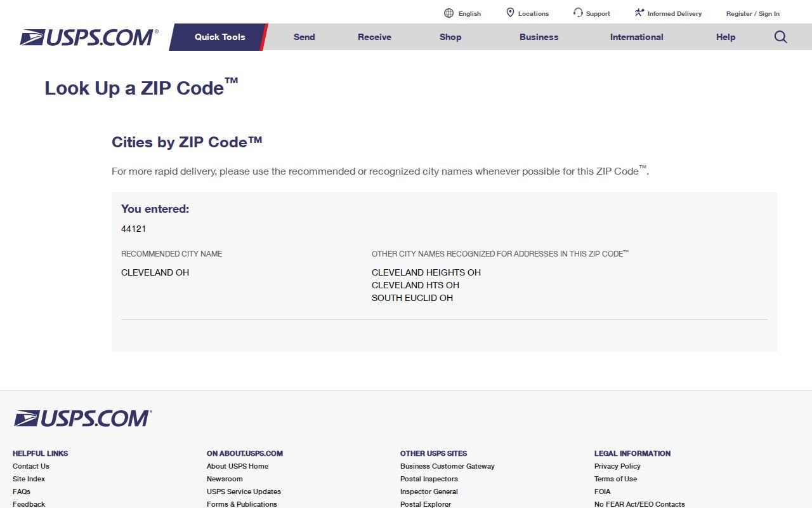812x508 pixels.
Task: Open the search magnifier icon
Action: pos(781,37)
